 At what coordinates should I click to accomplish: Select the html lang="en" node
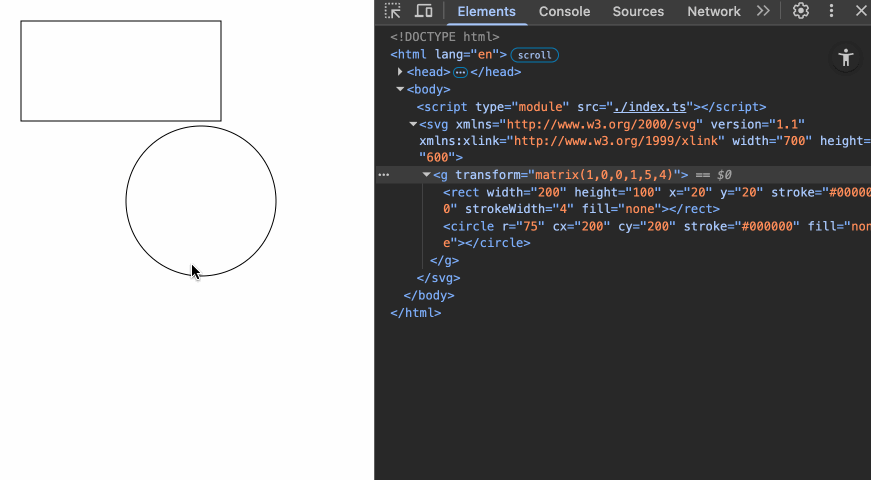(448, 54)
